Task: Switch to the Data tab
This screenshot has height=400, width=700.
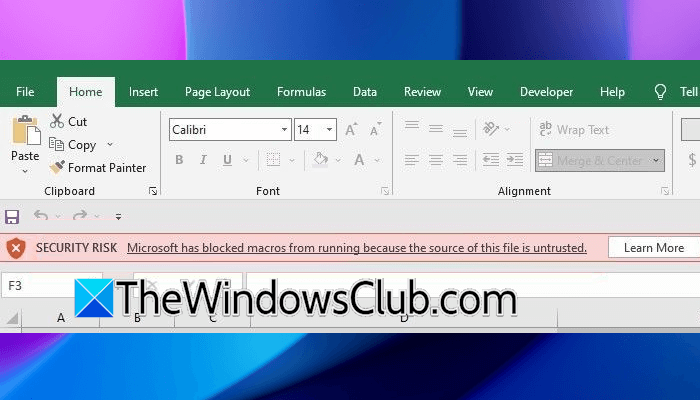Action: pyautogui.click(x=365, y=92)
